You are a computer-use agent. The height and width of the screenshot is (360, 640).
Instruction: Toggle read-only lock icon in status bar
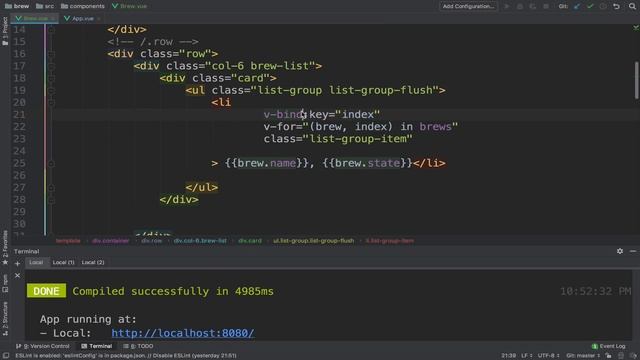609,356
